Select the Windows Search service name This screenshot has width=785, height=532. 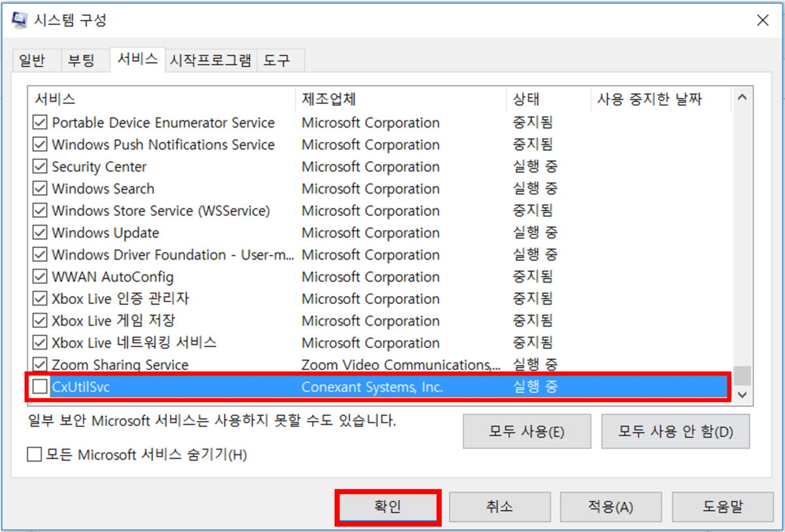(x=103, y=189)
